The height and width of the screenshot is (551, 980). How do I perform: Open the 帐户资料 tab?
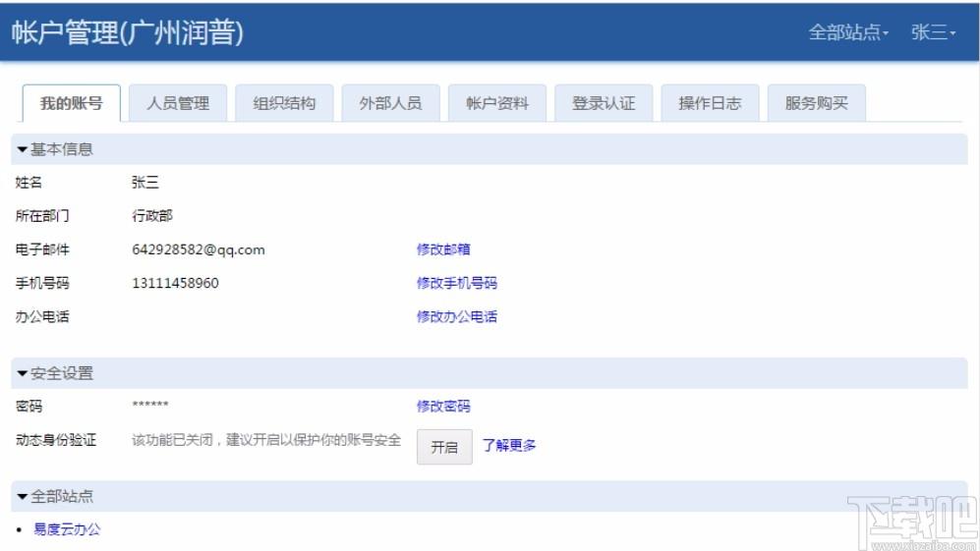pyautogui.click(x=497, y=103)
